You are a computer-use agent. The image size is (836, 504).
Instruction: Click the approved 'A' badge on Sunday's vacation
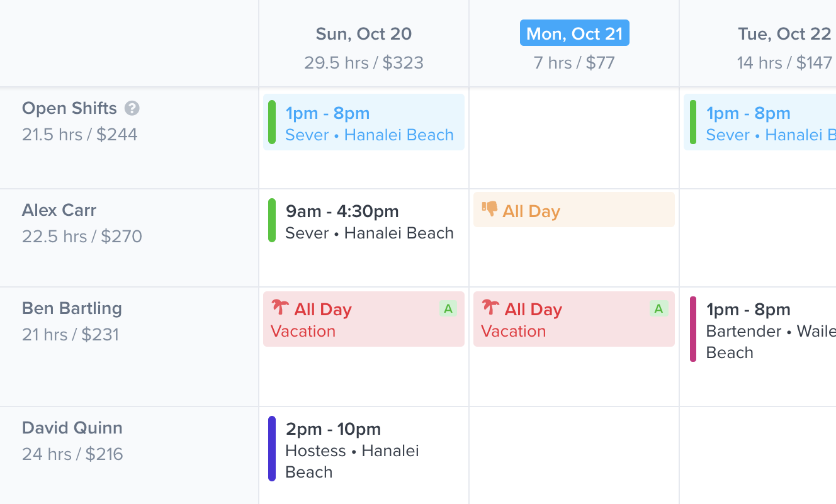[448, 309]
